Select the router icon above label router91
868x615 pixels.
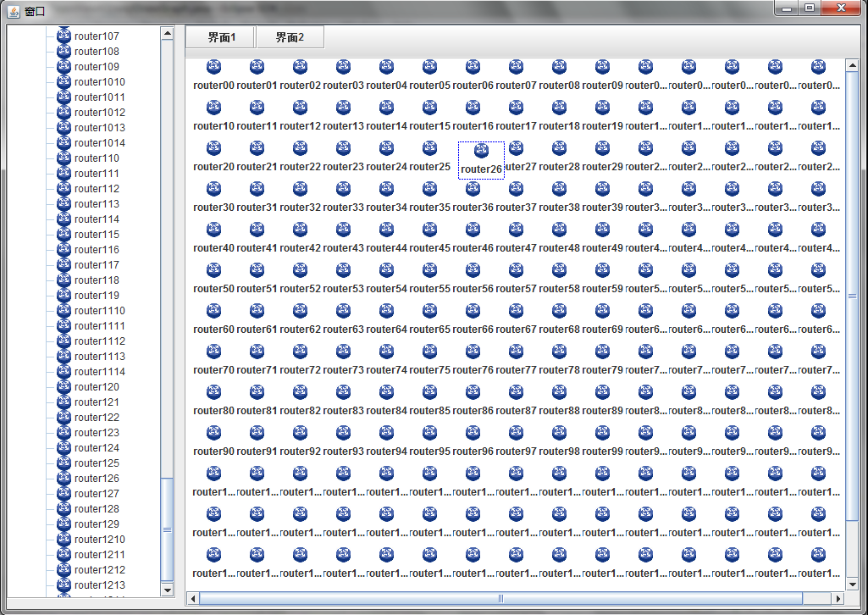click(x=257, y=433)
